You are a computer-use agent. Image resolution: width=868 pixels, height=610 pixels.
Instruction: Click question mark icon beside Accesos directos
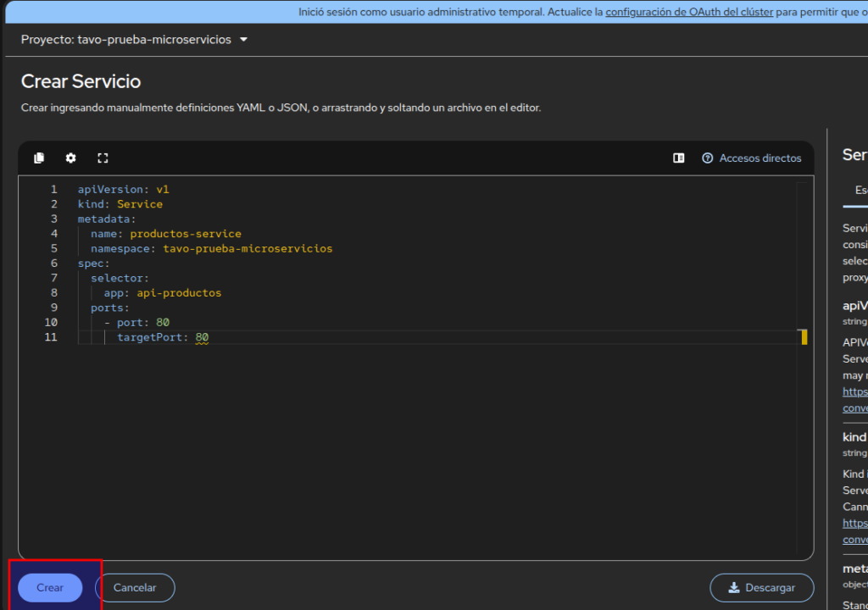click(708, 158)
